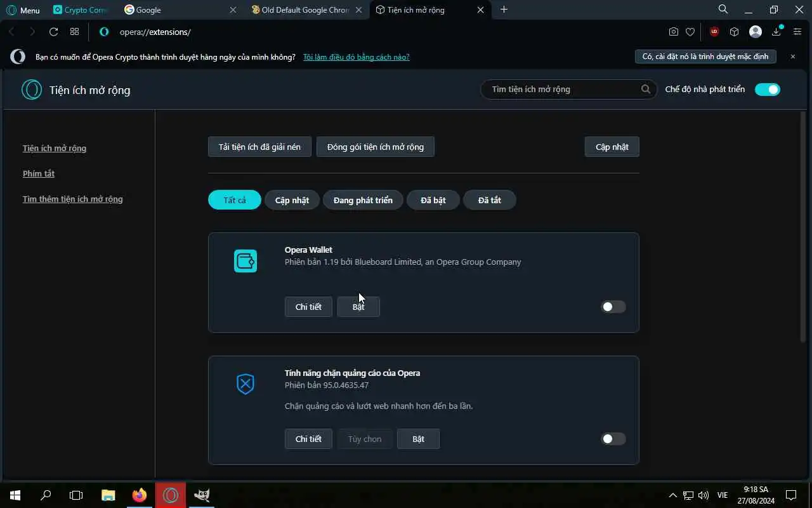
Task: Click 'Có, cài đặt nó là trình duyệt mặc định'
Action: [x=705, y=57]
